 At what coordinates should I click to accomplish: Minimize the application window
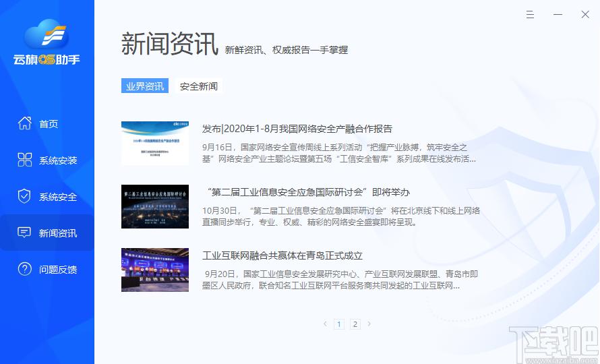558,14
